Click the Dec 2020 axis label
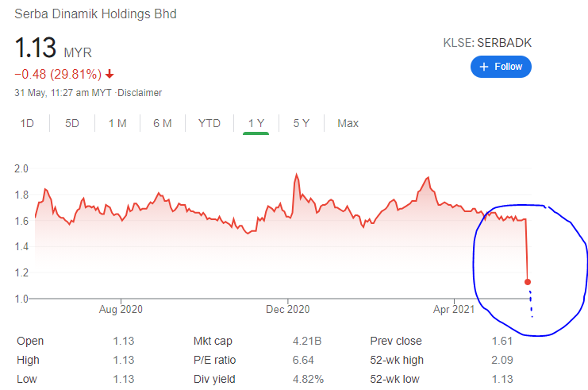Viewport: 588px width, 390px height. [287, 309]
